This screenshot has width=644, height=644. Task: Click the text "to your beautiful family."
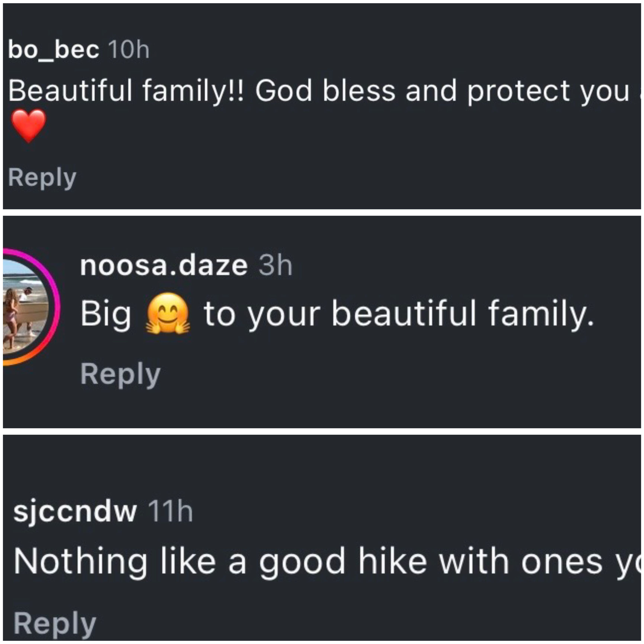[x=399, y=314]
